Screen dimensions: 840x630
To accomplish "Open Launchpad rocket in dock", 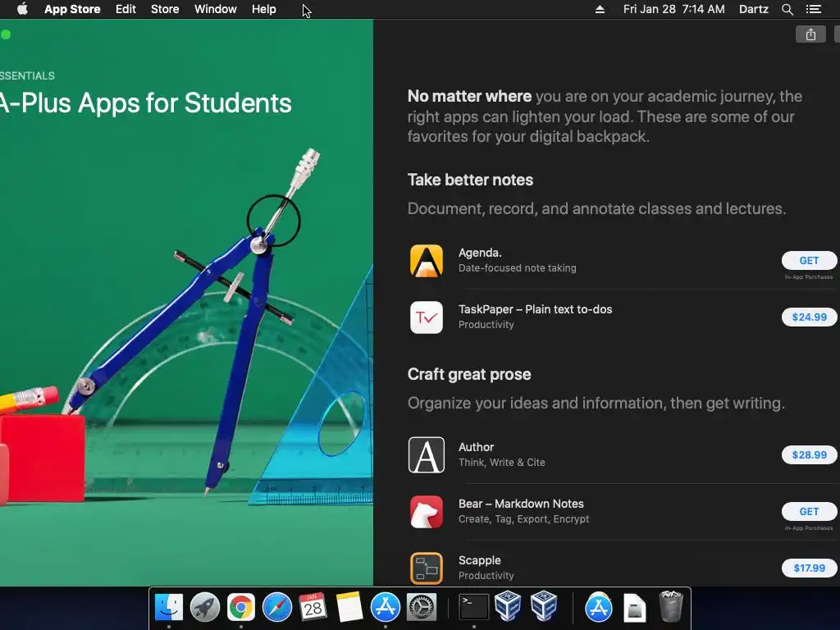I will 204,607.
